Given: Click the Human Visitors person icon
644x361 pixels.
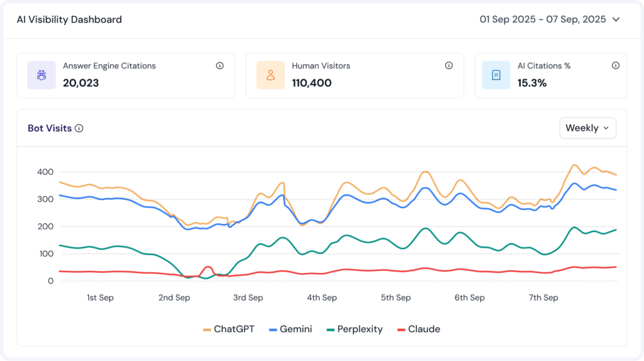Looking at the screenshot, I should (270, 75).
